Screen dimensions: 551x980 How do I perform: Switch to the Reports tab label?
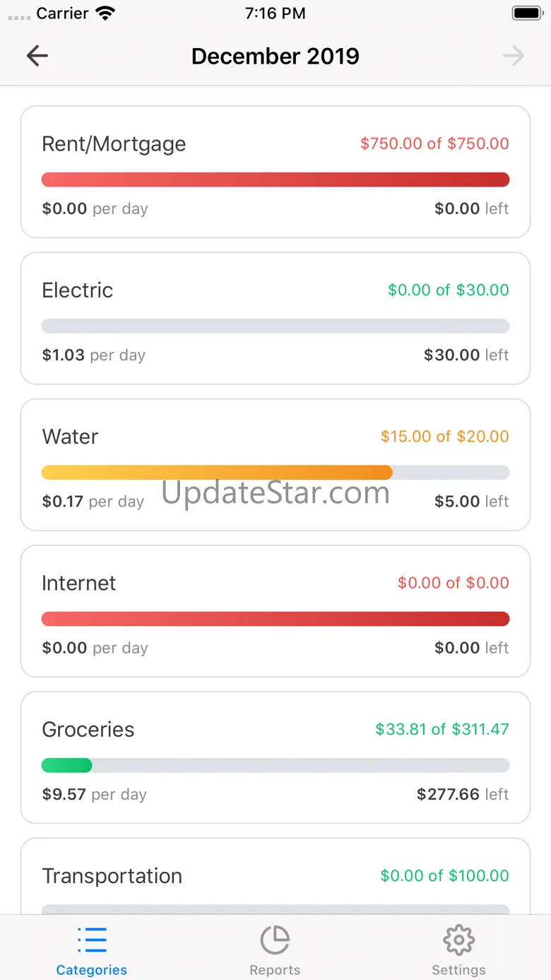pos(275,970)
